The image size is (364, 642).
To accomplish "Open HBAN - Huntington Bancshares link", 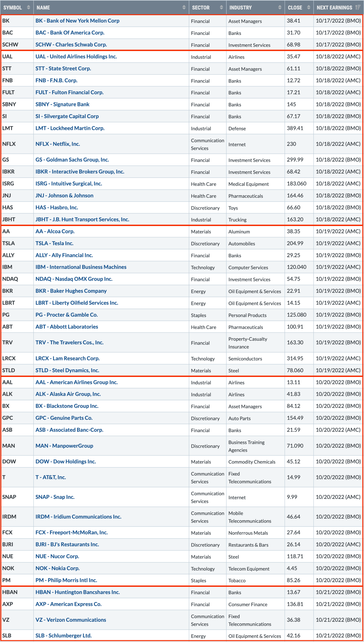I will 78,592.
